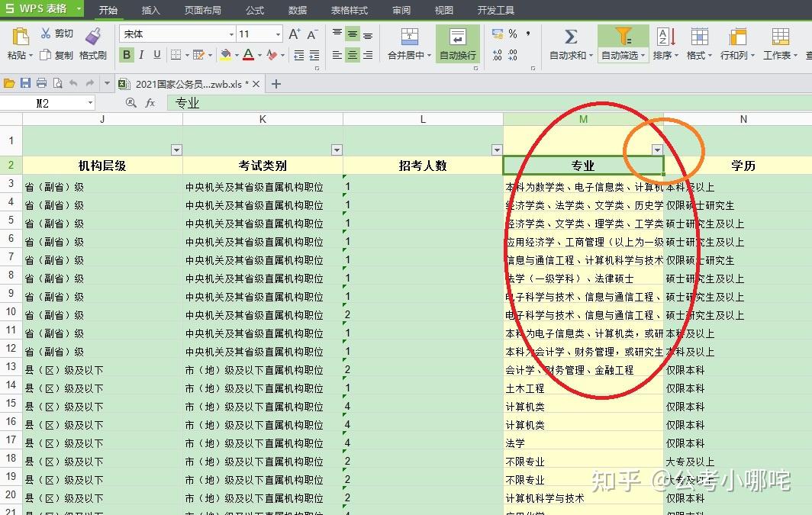Increase indent of cell text

(x=314, y=56)
